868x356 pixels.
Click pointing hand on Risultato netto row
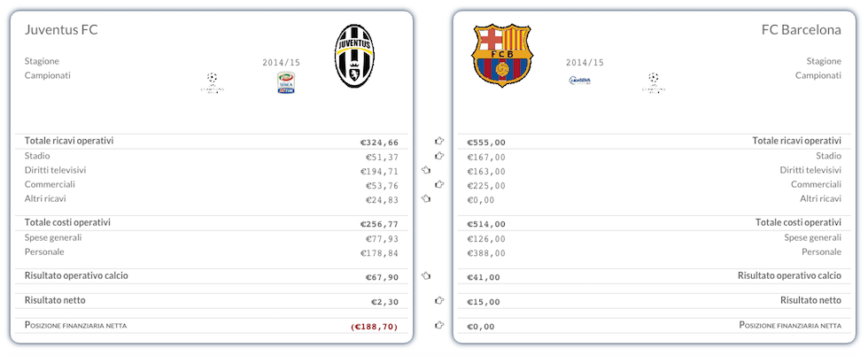click(x=438, y=301)
